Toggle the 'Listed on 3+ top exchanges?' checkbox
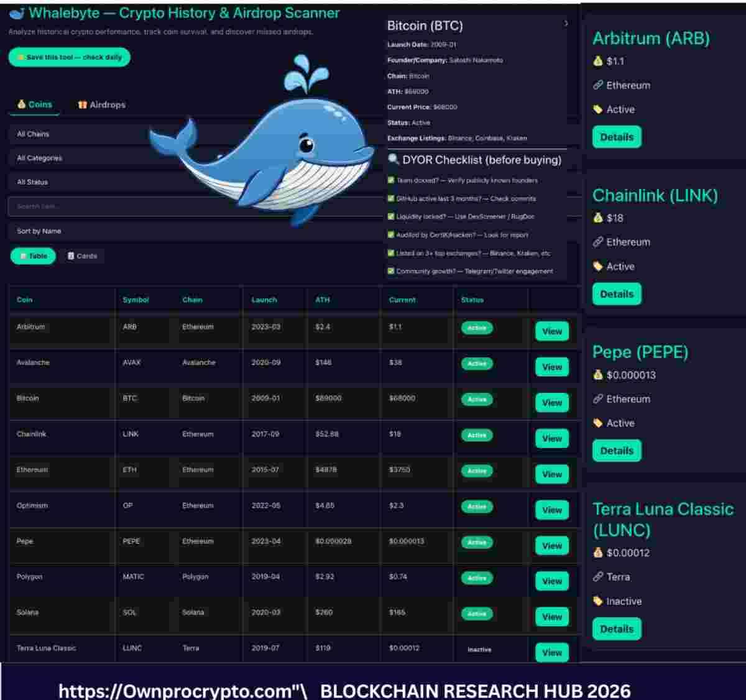 391,253
